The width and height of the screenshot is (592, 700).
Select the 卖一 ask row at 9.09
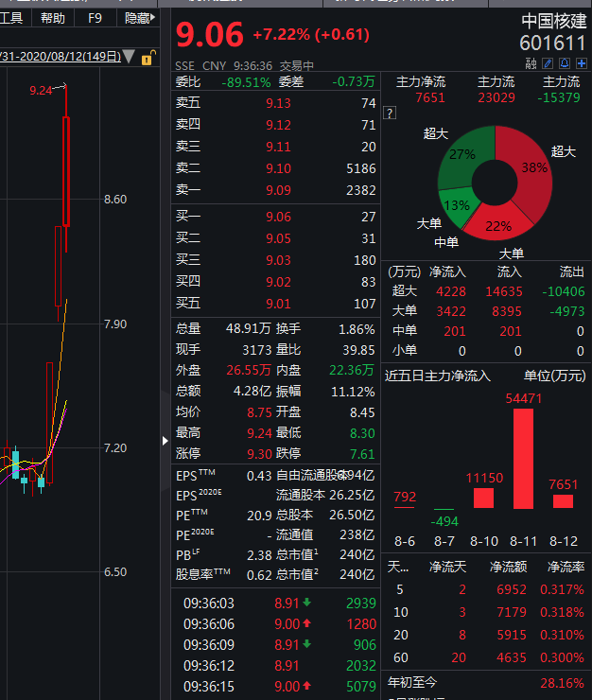point(276,190)
